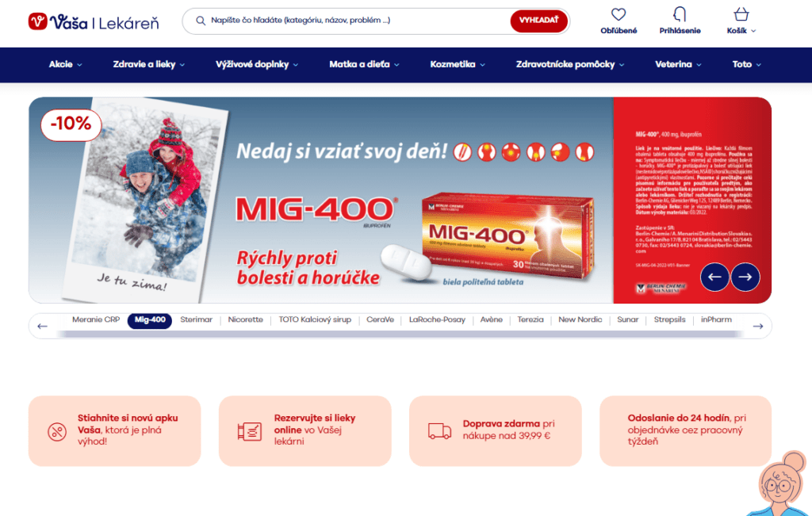Select the Avène tab

492,320
